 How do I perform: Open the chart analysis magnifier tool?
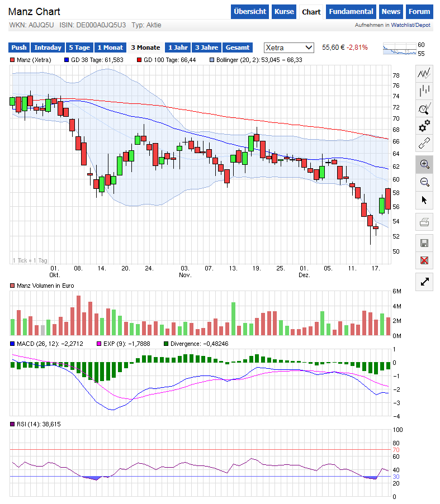[424, 108]
